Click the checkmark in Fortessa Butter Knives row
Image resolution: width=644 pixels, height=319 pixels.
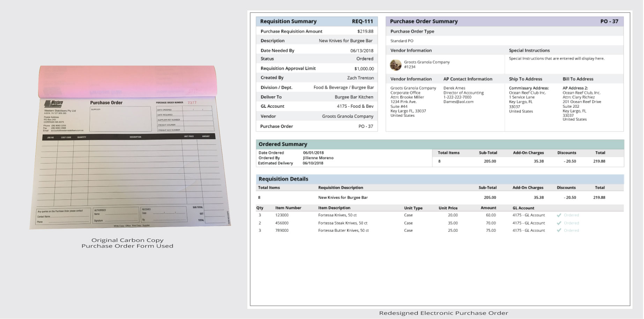point(559,230)
